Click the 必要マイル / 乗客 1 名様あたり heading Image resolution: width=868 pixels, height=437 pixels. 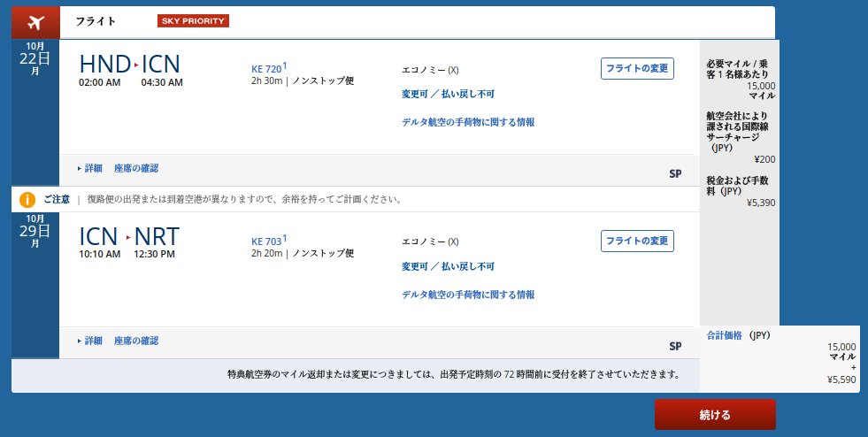tap(737, 69)
